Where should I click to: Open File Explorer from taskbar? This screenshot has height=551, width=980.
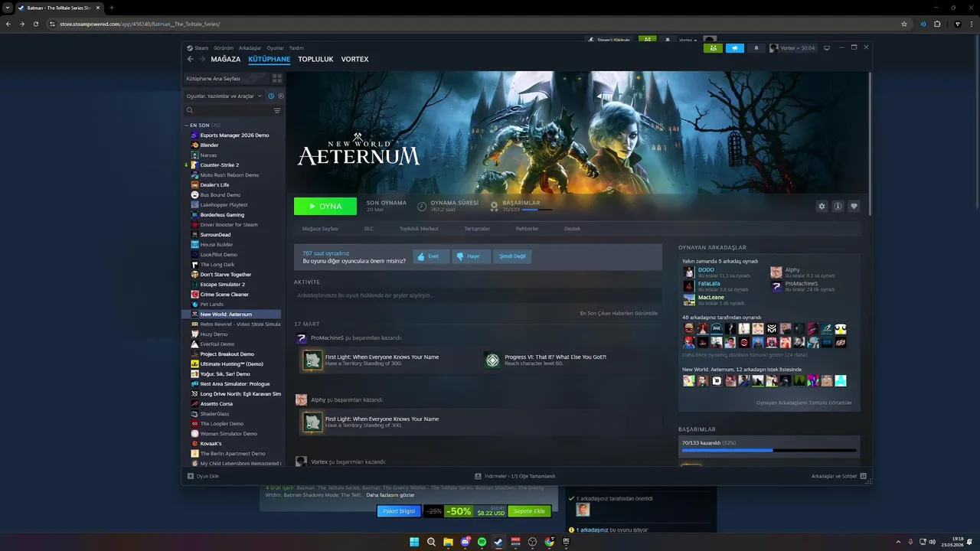449,542
